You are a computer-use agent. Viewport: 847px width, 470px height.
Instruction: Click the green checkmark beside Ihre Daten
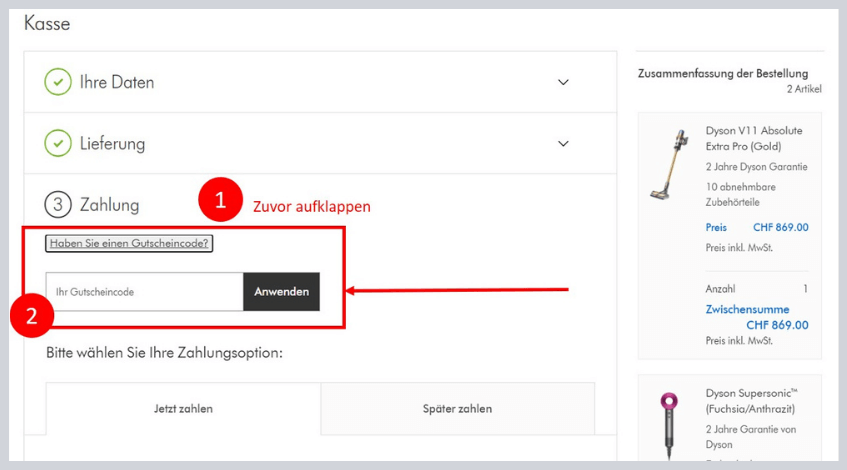tap(58, 82)
